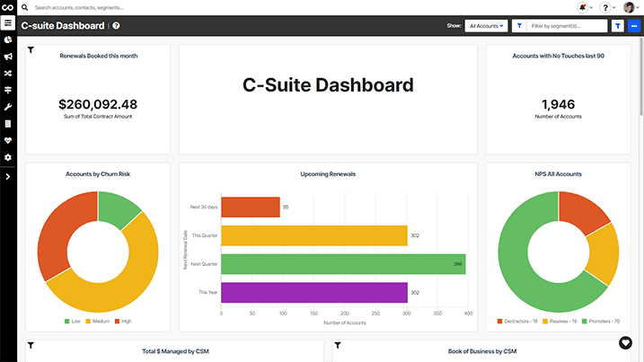Click the search magnifier icon
This screenshot has width=644, height=362.
(24, 7)
